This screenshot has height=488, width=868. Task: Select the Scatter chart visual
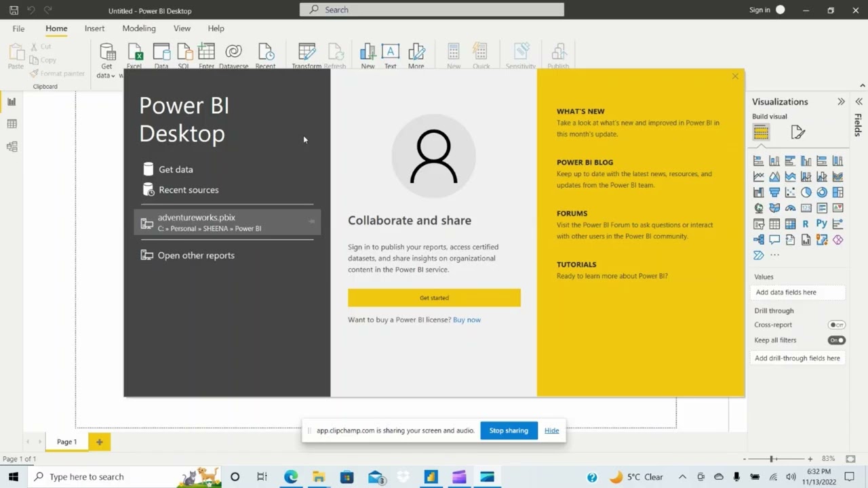click(790, 192)
